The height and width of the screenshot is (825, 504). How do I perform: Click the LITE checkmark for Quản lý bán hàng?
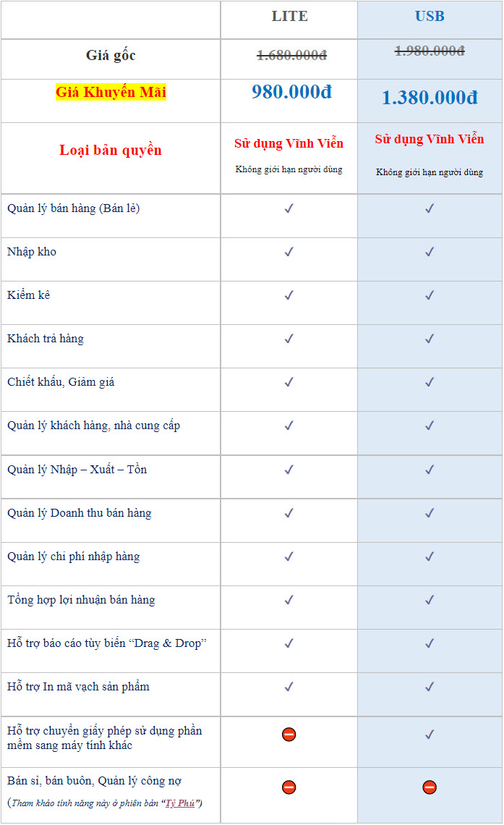pyautogui.click(x=289, y=208)
